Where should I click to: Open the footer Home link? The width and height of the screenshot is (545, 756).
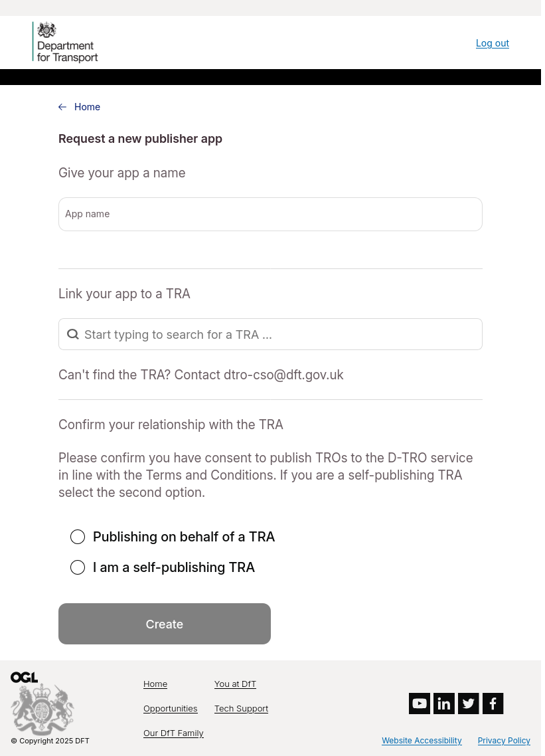tap(155, 684)
